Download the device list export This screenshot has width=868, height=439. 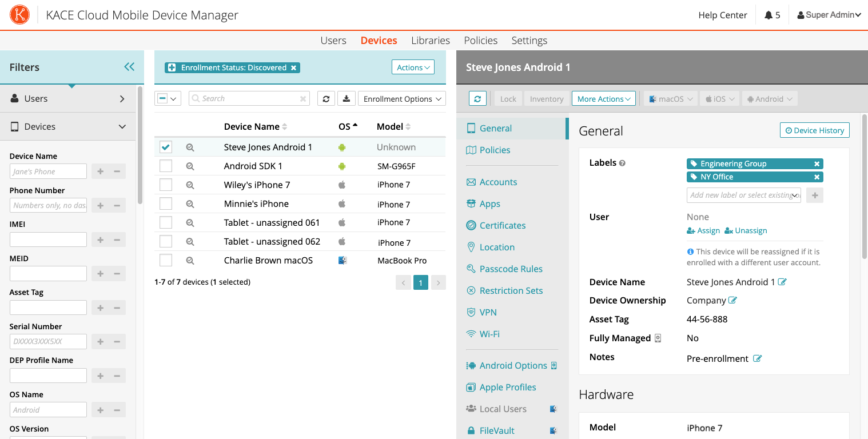pos(346,99)
